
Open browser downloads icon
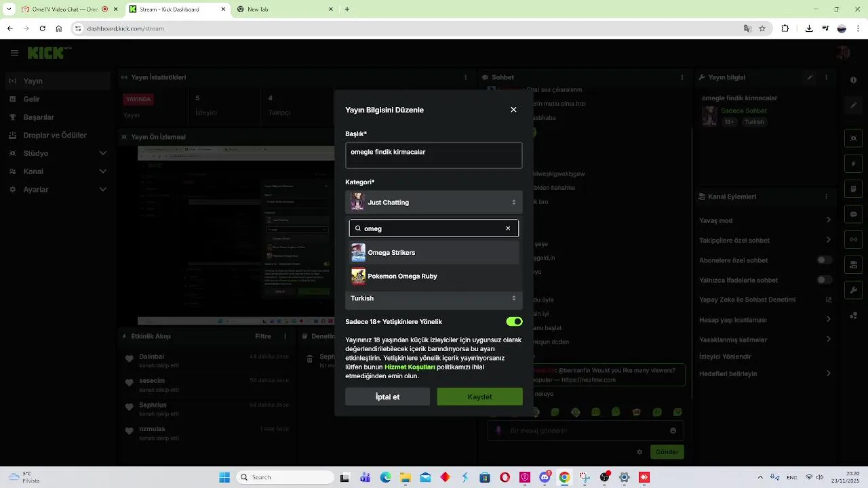809,28
